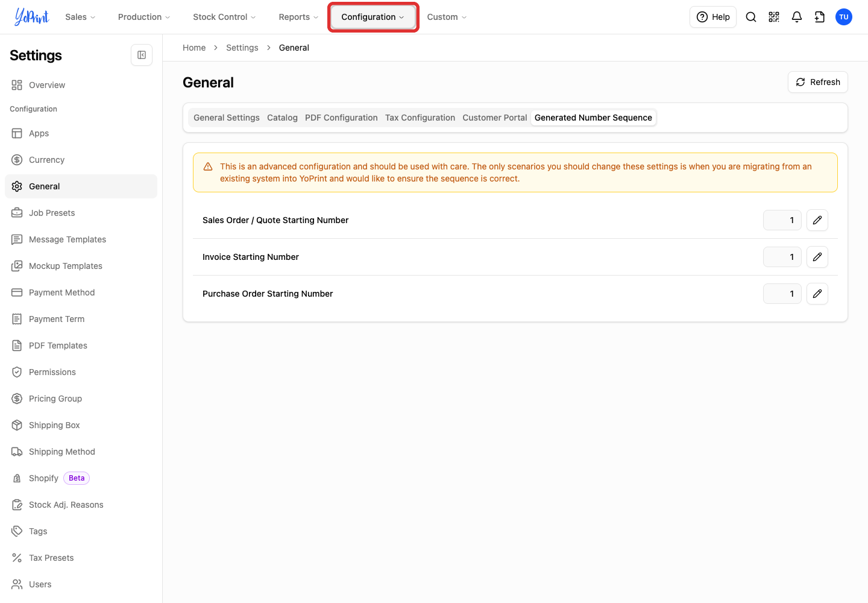Edit Sales Order / Quote Starting Number

[x=817, y=220]
